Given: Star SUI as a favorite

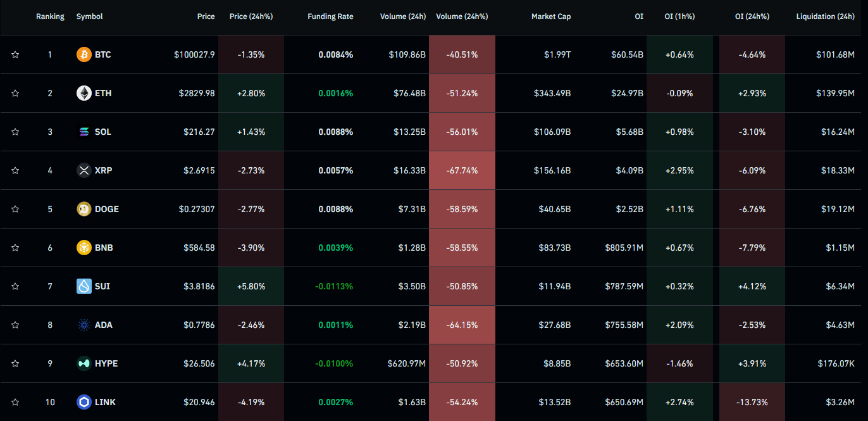Looking at the screenshot, I should 15,287.
